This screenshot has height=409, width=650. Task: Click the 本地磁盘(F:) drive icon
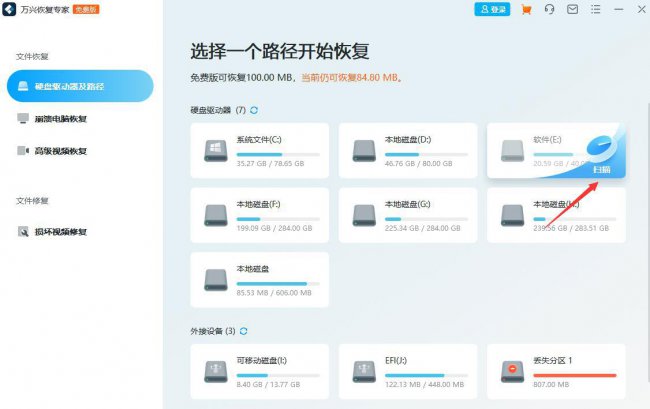pos(216,215)
